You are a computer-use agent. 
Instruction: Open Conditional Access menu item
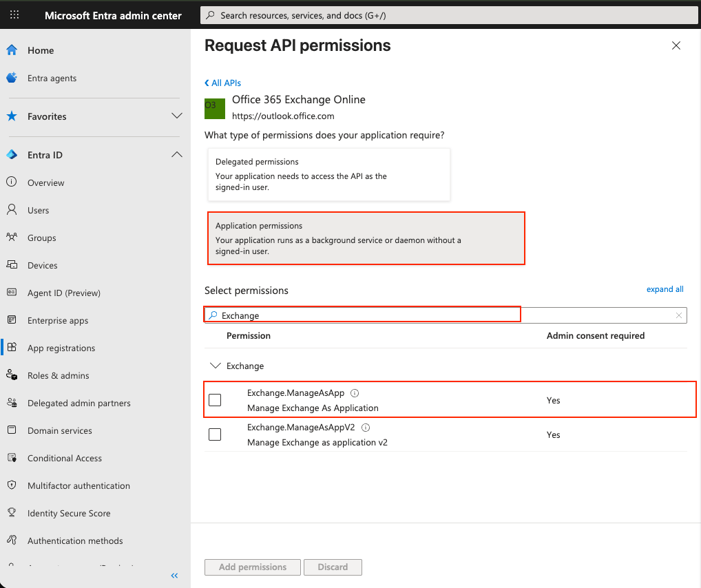(x=64, y=459)
